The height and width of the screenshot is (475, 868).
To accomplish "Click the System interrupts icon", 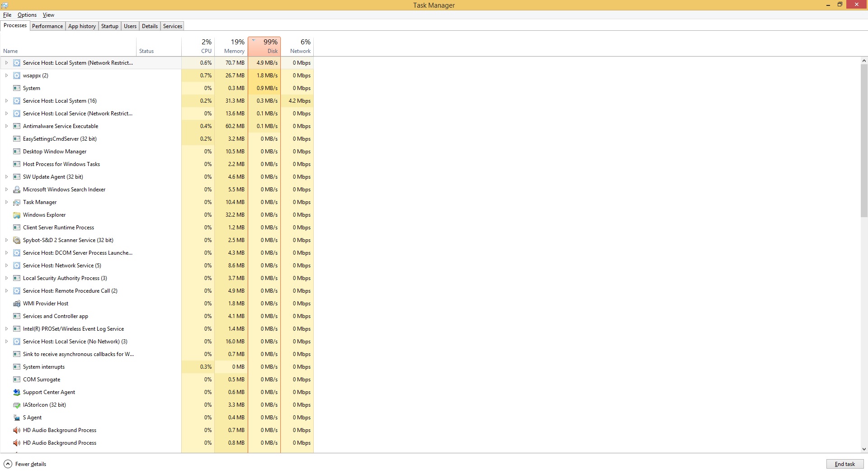I will tap(17, 367).
